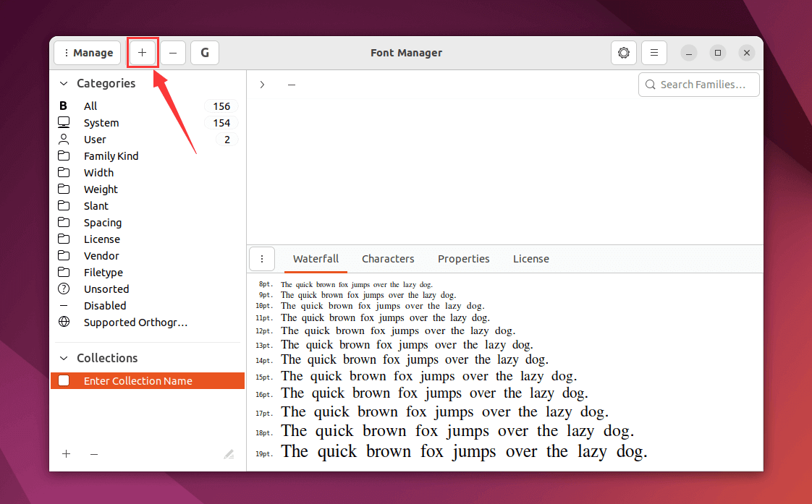Image resolution: width=812 pixels, height=504 pixels.
Task: Collapse the Categories section
Action: 64,83
